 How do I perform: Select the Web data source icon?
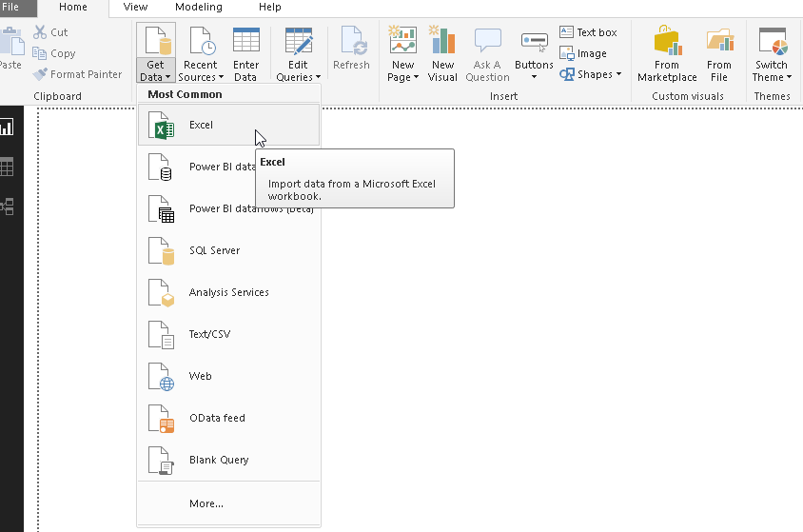(x=162, y=376)
